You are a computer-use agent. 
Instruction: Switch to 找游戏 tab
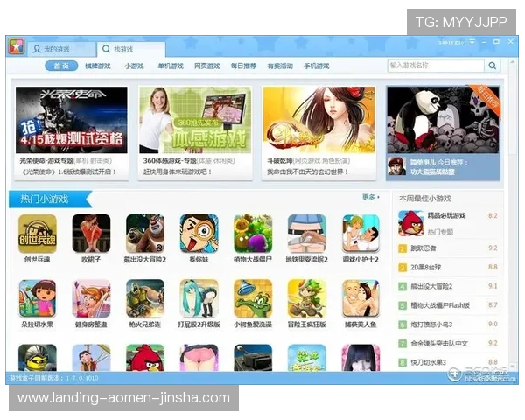(131, 50)
